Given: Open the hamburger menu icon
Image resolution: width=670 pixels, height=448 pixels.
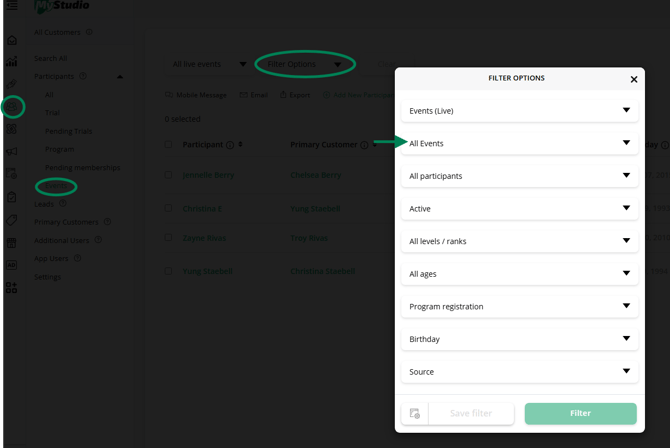Looking at the screenshot, I should (x=12, y=6).
